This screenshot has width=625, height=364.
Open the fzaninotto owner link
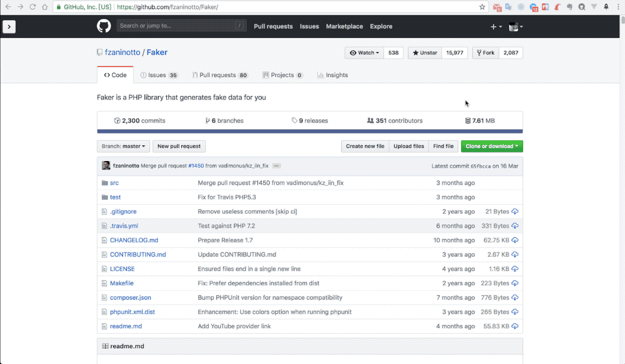(x=123, y=52)
